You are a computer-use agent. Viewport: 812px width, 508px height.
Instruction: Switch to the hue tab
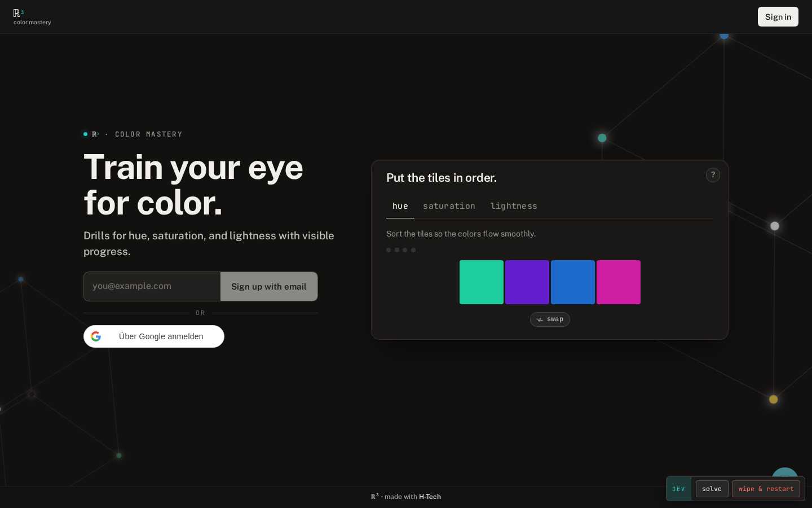(x=400, y=206)
